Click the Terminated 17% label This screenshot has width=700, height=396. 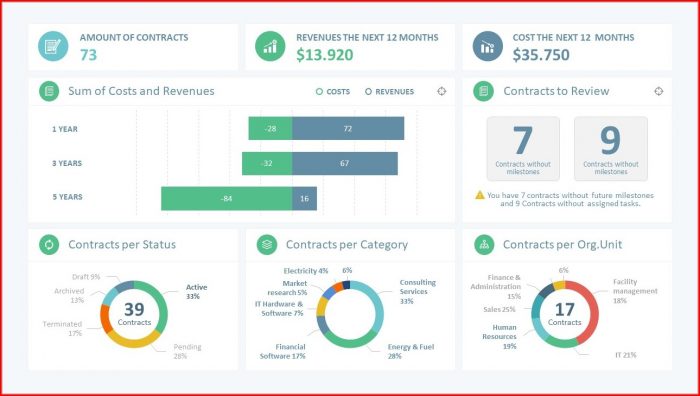coord(62,329)
